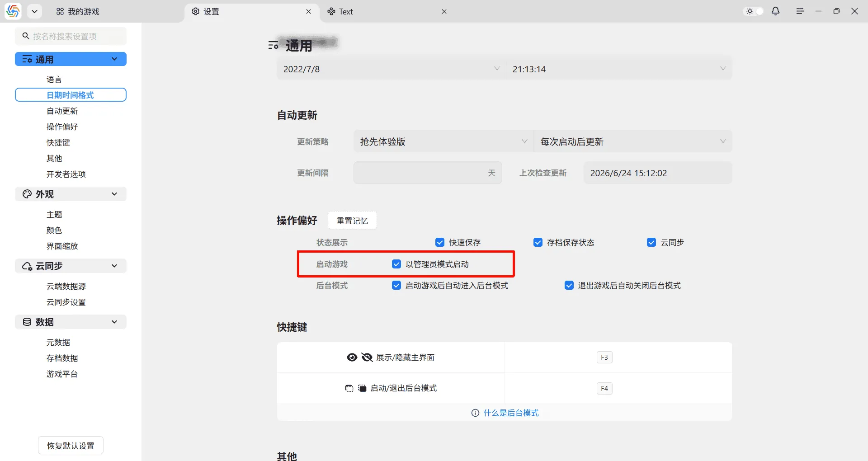Open the 抢先体验版 update strategy dropdown

click(443, 141)
